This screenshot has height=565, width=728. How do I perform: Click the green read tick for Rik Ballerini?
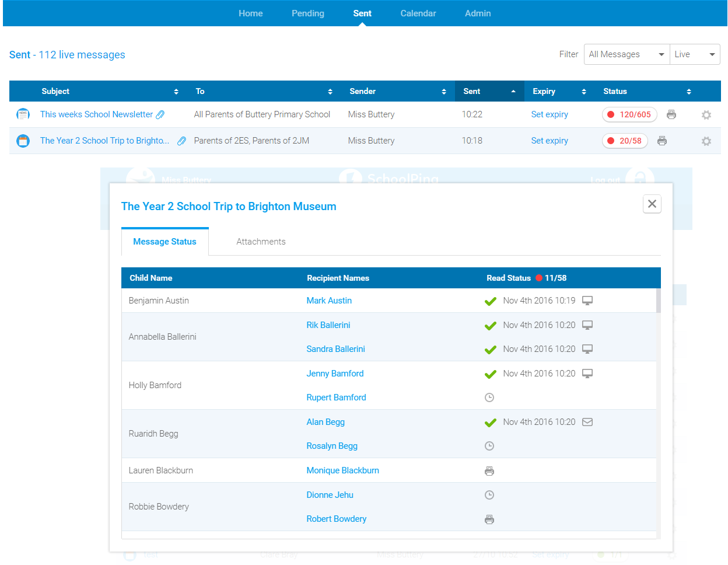[x=491, y=326]
